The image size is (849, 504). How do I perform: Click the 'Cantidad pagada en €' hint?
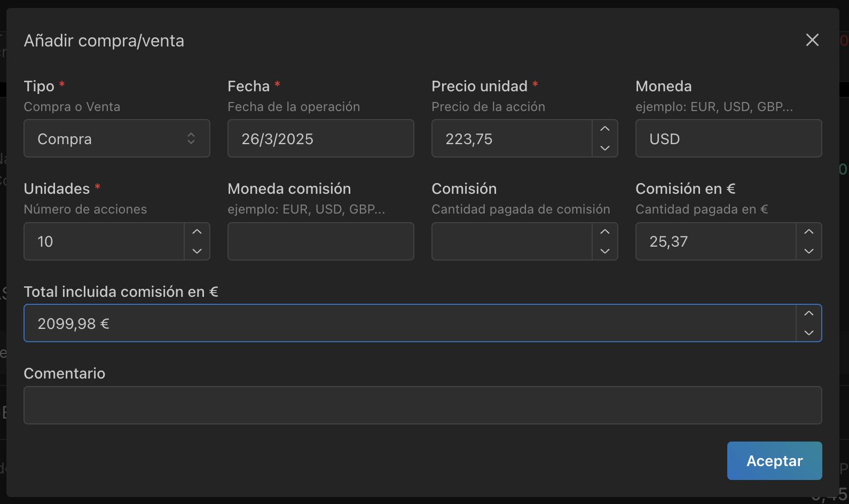coord(702,209)
